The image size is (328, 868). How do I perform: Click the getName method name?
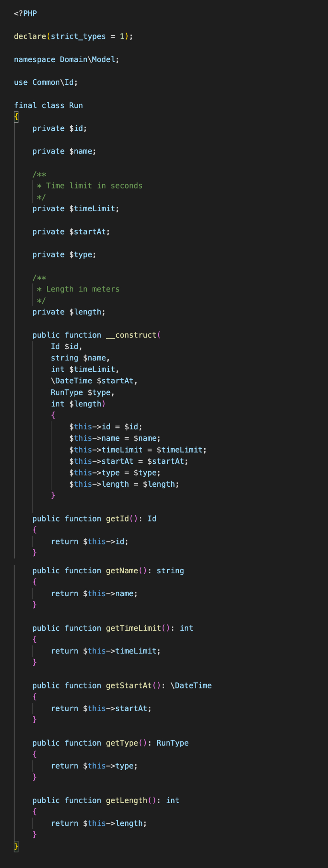[x=122, y=571]
